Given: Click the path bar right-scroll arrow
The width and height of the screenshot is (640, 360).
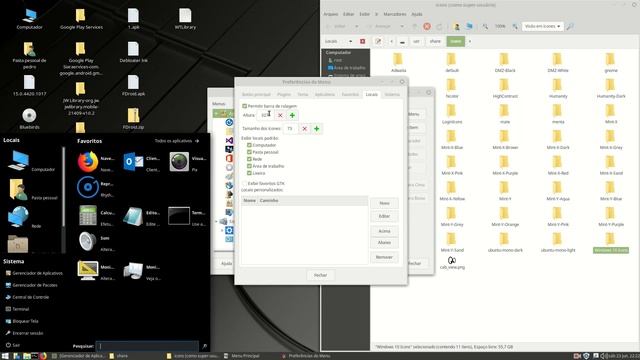Looking at the screenshot, I should point(470,41).
